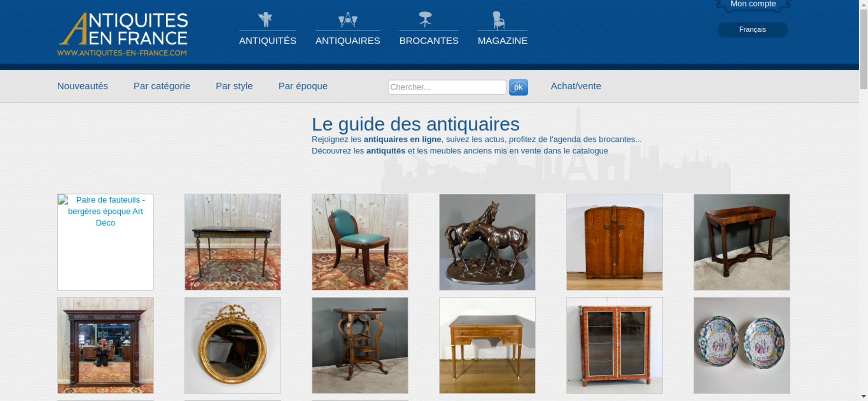The image size is (868, 401).
Task: Open the Français language selector
Action: tap(753, 30)
